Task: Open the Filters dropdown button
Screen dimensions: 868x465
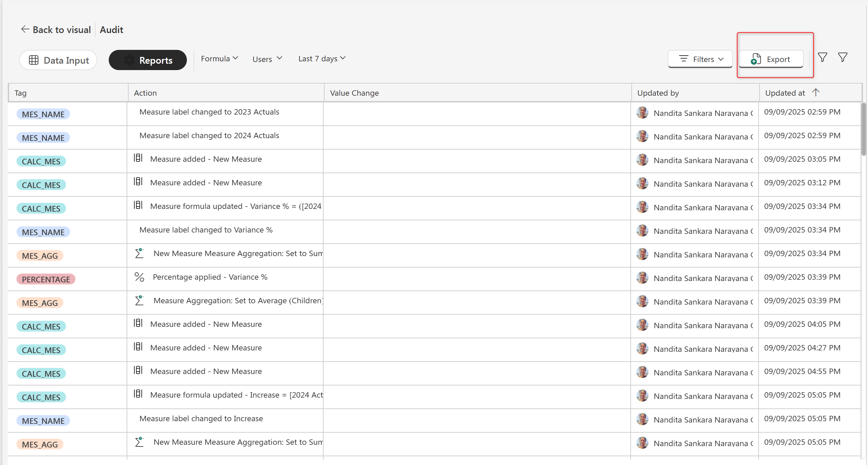Action: point(700,59)
